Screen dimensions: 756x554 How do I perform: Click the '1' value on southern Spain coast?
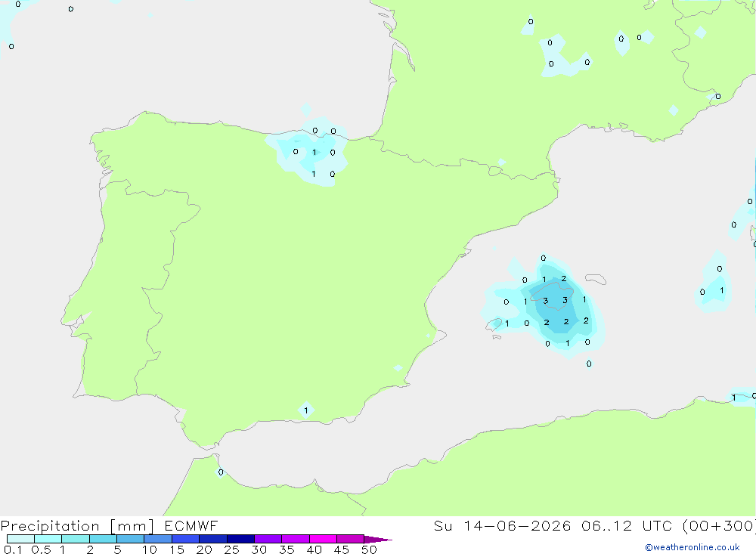(305, 411)
